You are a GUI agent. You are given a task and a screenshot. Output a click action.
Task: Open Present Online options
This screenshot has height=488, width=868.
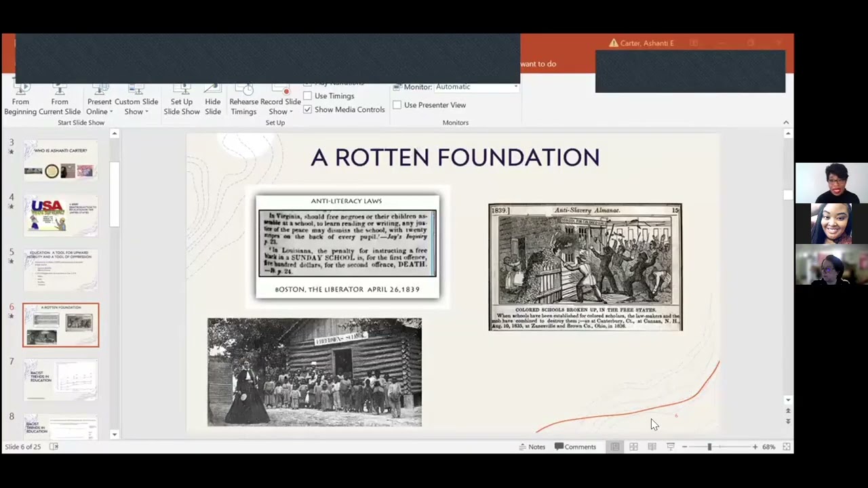99,100
